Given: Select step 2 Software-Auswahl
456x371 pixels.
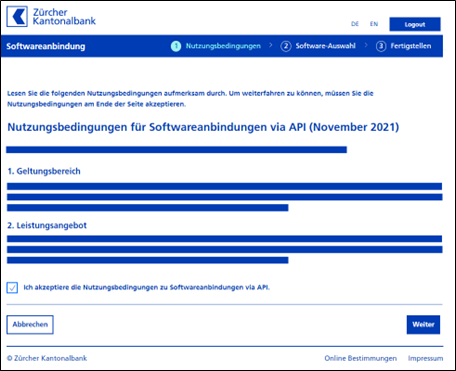Looking at the screenshot, I should tap(318, 46).
